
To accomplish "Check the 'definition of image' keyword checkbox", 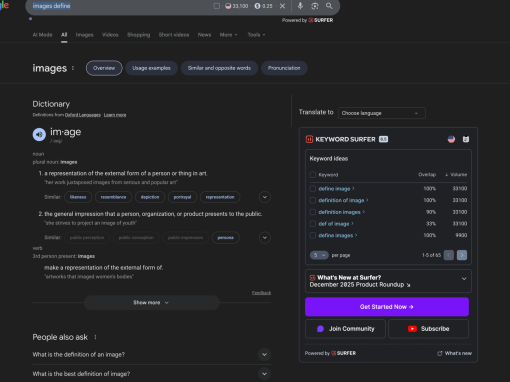I will click(313, 200).
